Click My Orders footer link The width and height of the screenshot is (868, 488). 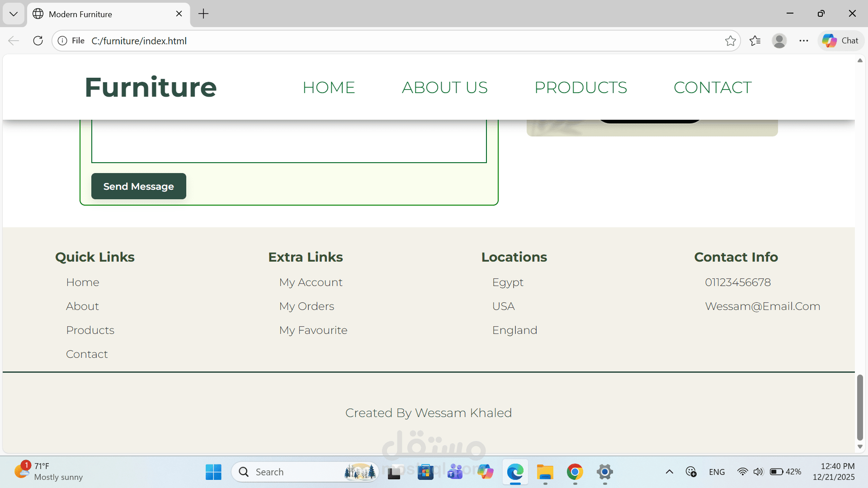click(x=307, y=306)
